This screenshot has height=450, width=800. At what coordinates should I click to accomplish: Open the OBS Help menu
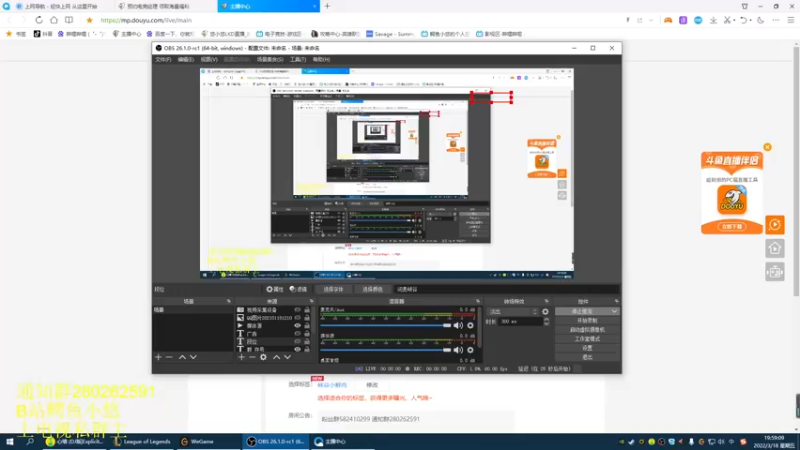pos(321,60)
